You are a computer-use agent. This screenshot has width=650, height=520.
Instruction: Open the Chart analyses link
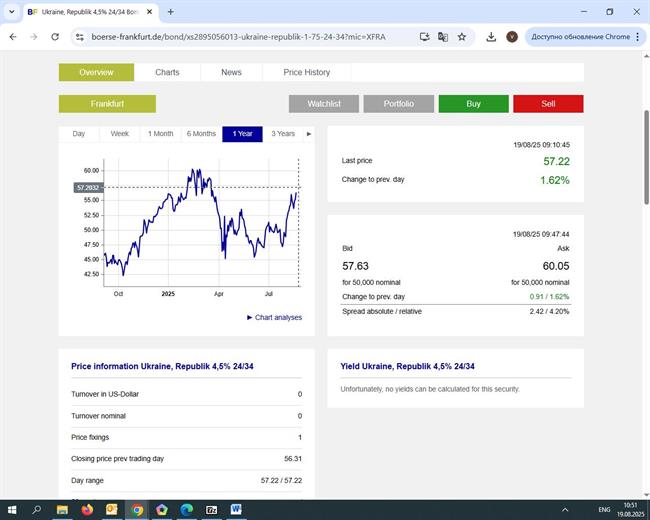point(274,317)
